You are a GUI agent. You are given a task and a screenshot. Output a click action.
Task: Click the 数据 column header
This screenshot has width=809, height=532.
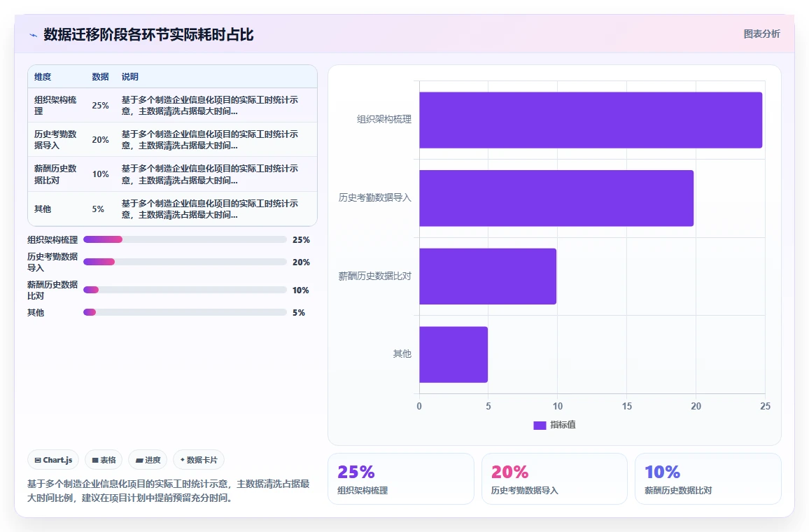[100, 77]
